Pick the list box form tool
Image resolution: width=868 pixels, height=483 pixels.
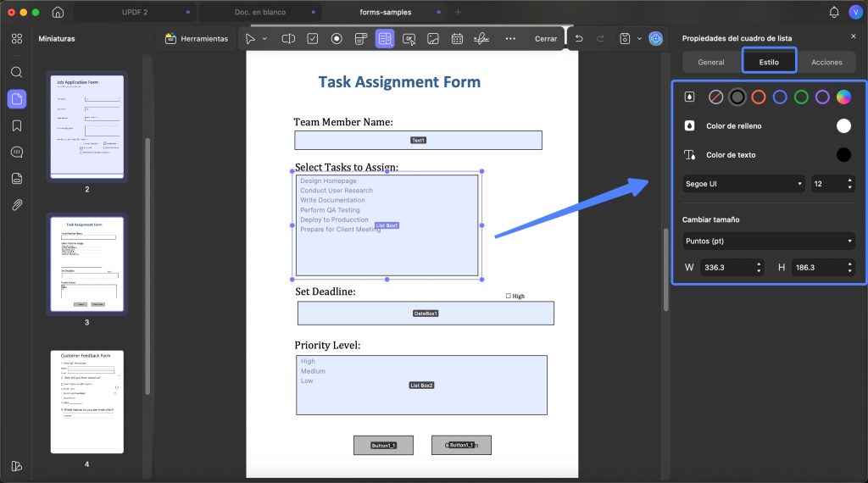point(385,39)
